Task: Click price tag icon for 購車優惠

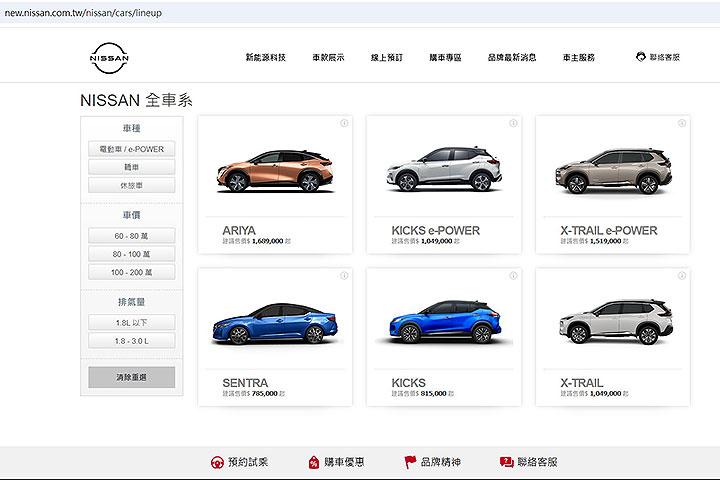Action: (x=314, y=463)
